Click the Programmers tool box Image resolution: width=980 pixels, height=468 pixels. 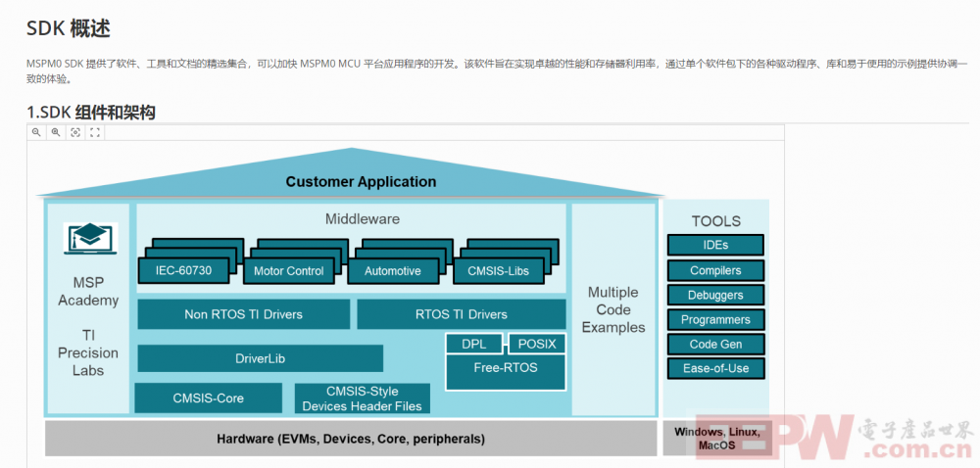(x=715, y=319)
